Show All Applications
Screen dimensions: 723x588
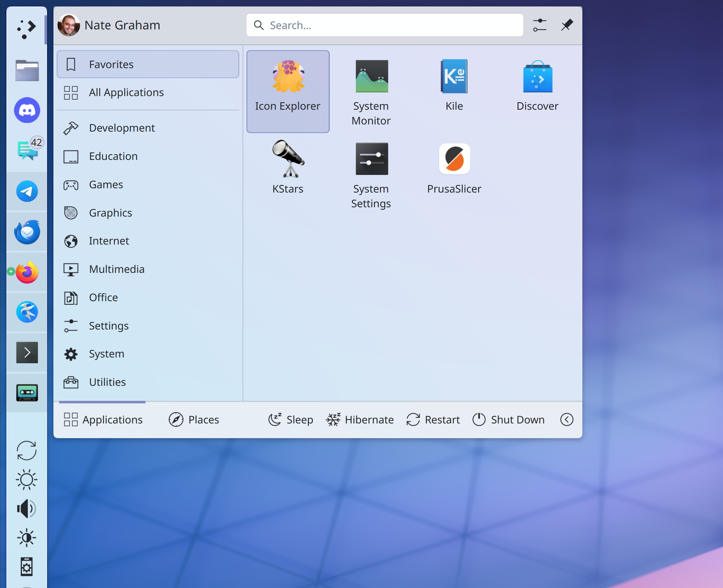pyautogui.click(x=148, y=93)
